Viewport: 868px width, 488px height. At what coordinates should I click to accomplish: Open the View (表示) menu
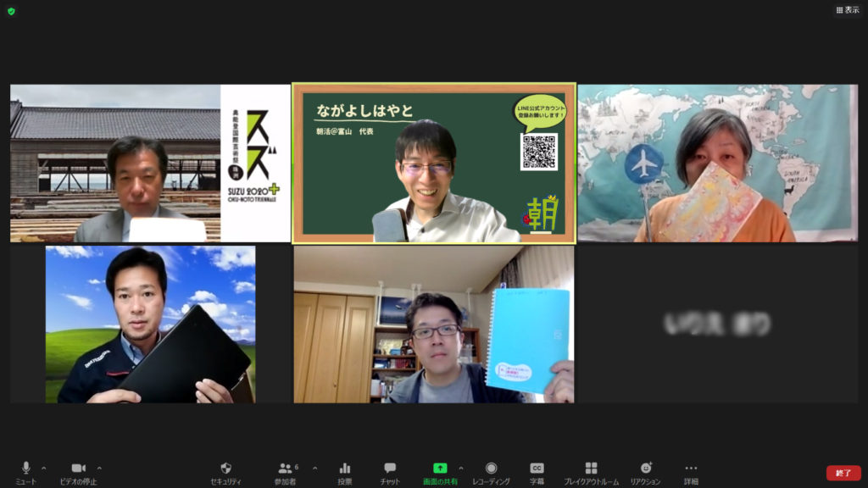tap(847, 10)
